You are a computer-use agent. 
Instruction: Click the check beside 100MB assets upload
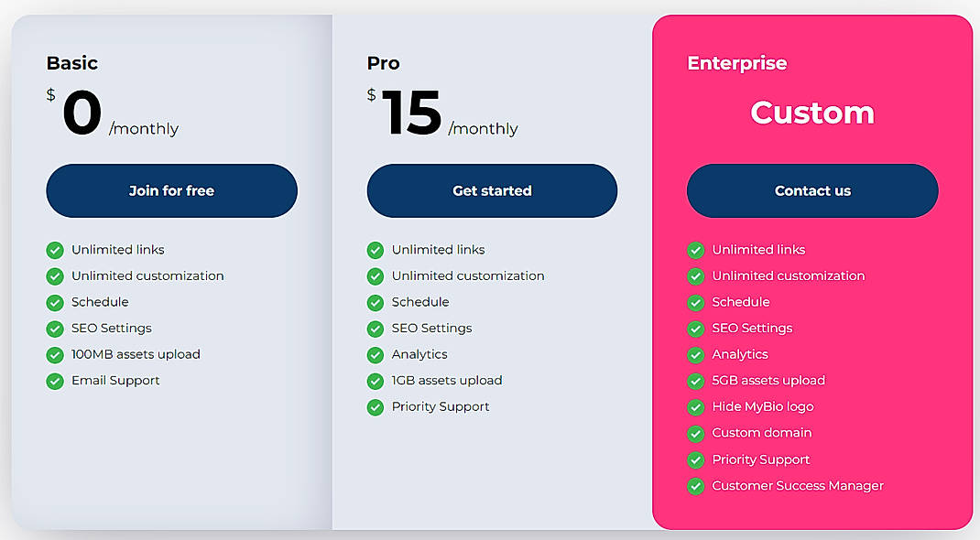point(55,354)
